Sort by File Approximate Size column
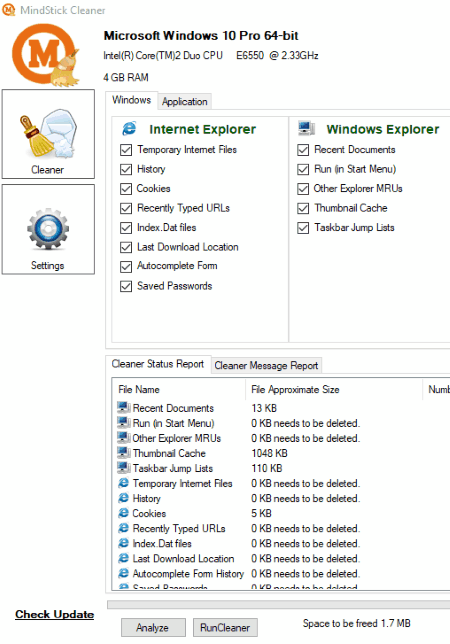 point(334,389)
